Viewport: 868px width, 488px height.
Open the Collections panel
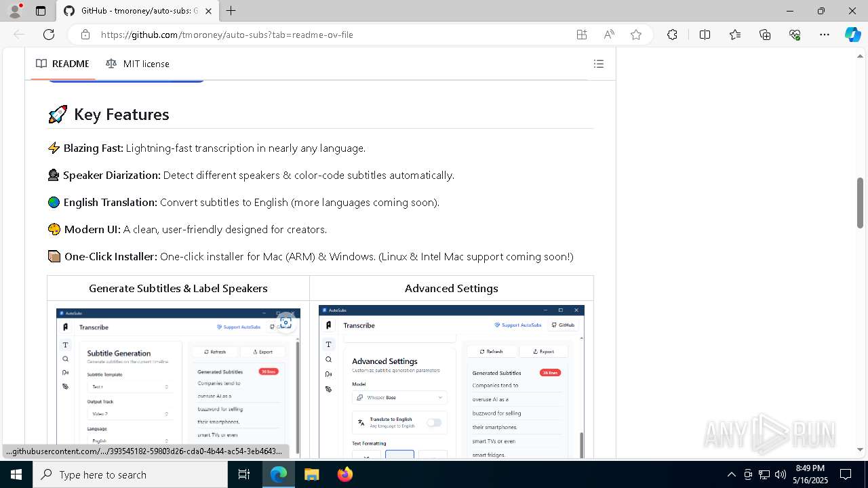click(765, 35)
